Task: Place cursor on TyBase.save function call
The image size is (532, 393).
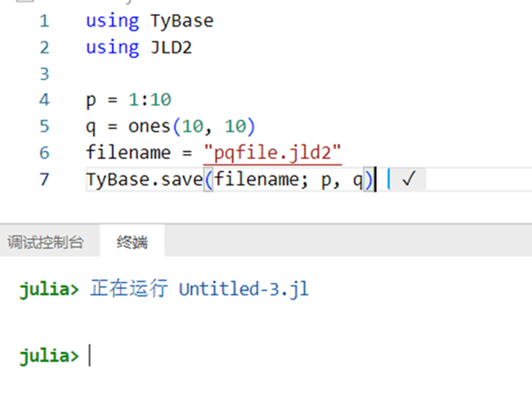Action: (144, 179)
